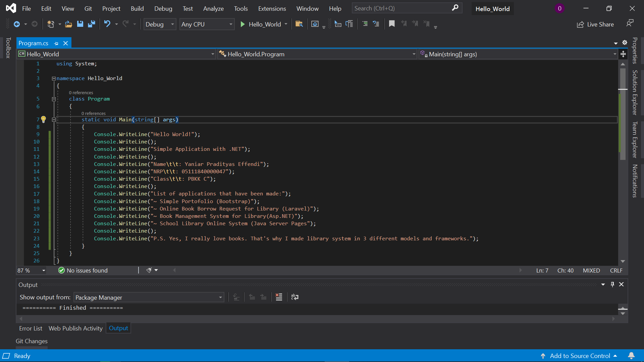Open the Debug configuration dropdown
644x362 pixels.
pyautogui.click(x=160, y=24)
